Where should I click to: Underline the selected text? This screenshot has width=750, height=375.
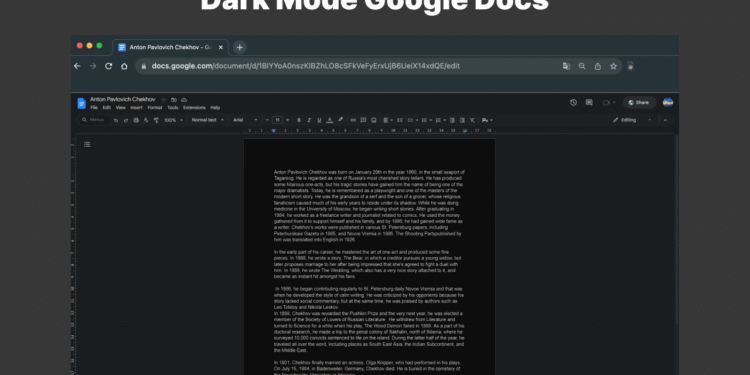pos(319,120)
